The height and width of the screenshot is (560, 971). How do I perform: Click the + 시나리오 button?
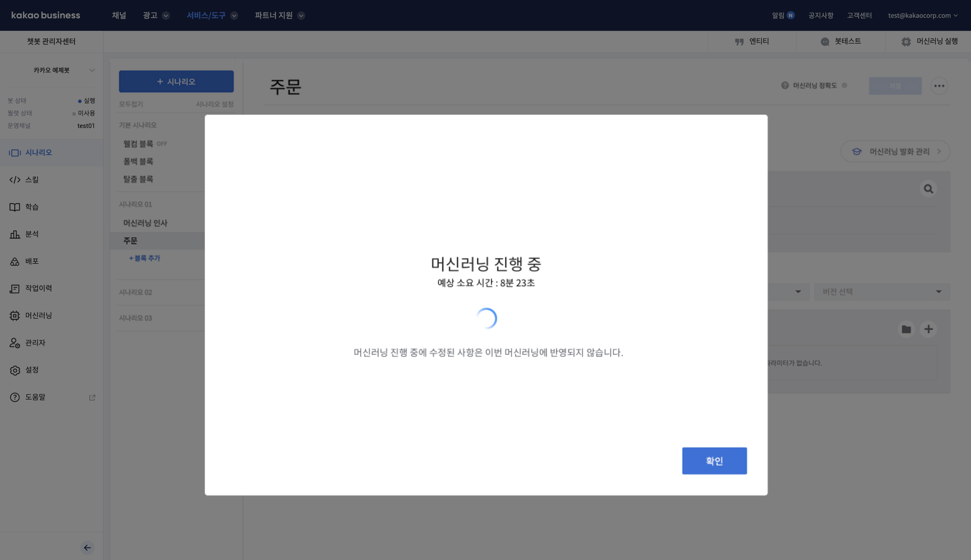[176, 81]
